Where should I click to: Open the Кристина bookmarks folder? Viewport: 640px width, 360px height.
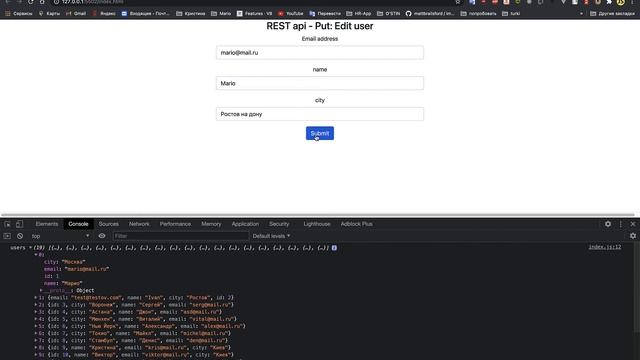(x=191, y=13)
